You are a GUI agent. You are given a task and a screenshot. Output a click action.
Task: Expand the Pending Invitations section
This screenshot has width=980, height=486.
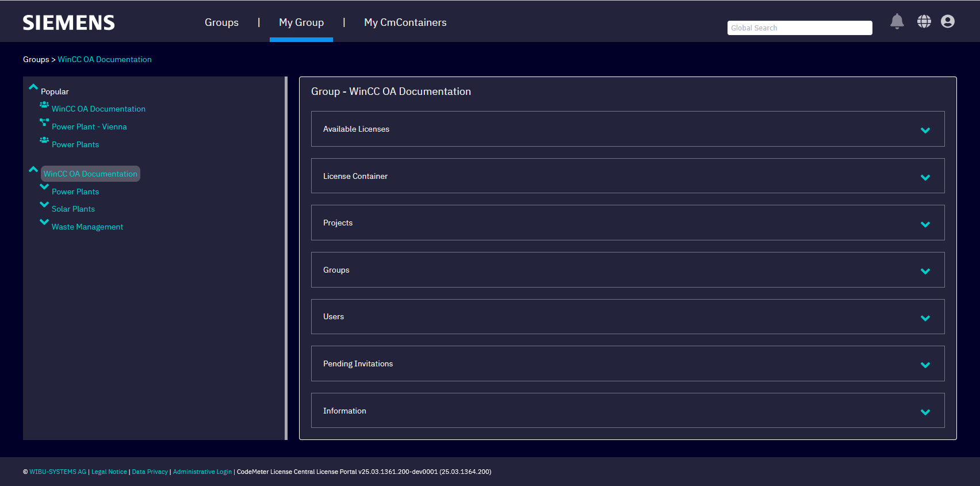[x=925, y=365]
